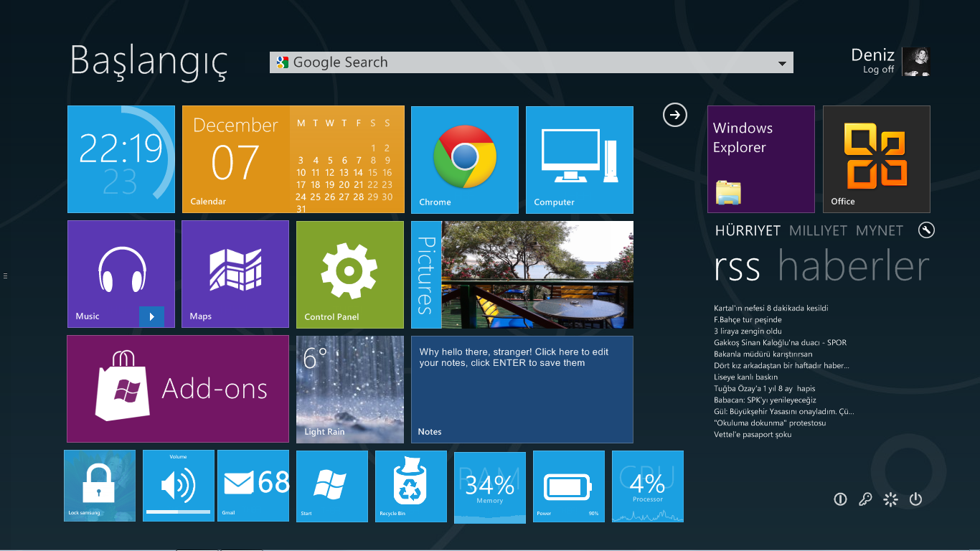Click the Start Windows logo tile

click(x=332, y=486)
